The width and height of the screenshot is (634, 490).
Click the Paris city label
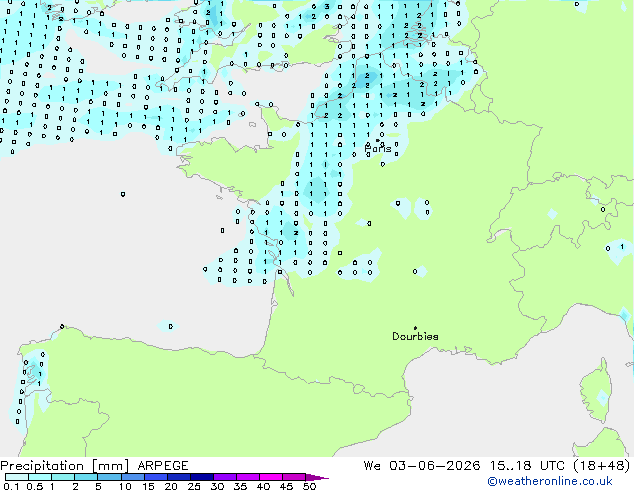(378, 149)
